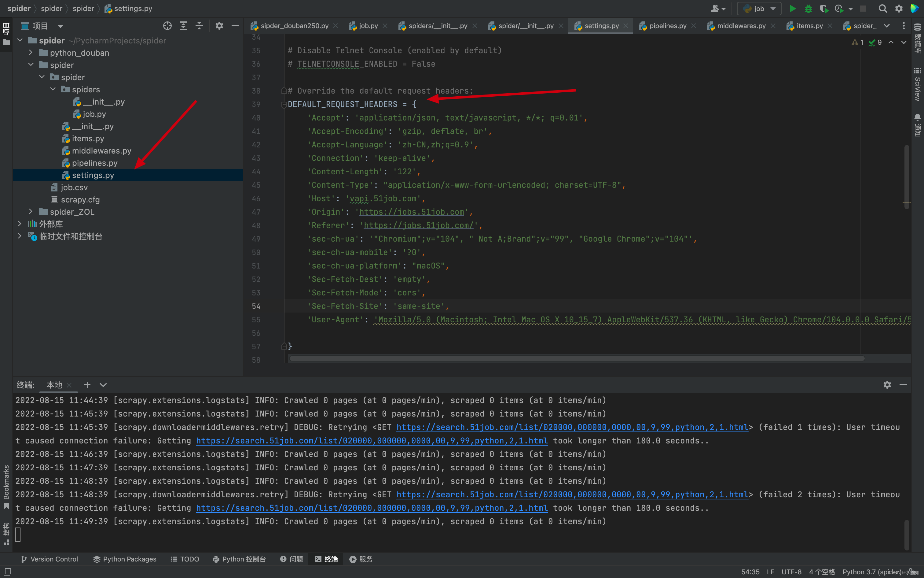This screenshot has width=924, height=578.
Task: Expand spider_ZOL folder
Action: tap(31, 211)
